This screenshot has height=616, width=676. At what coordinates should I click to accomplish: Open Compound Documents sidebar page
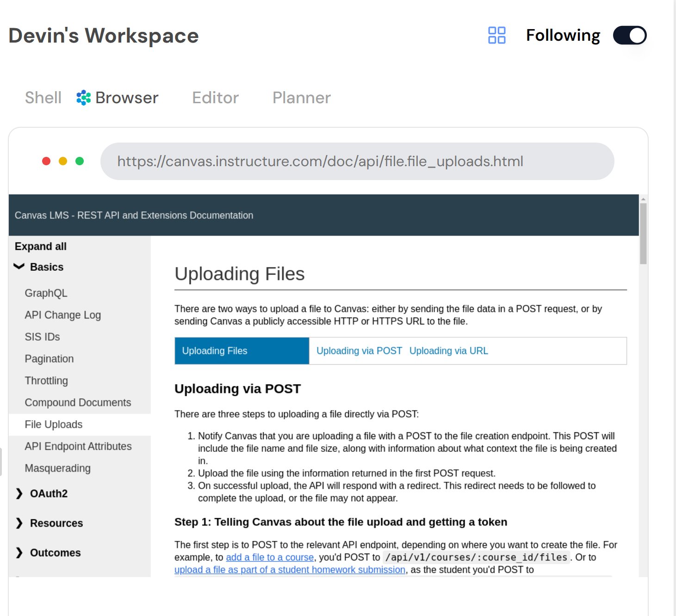pyautogui.click(x=78, y=403)
